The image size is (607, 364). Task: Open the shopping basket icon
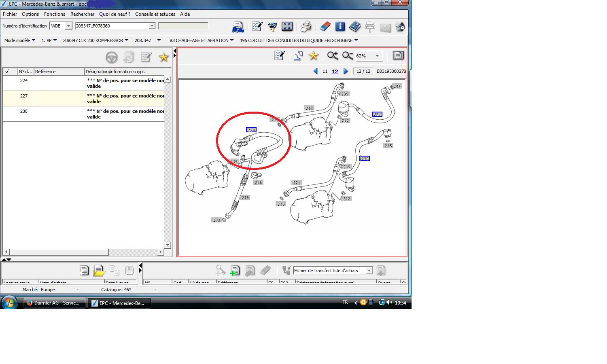[x=272, y=27]
